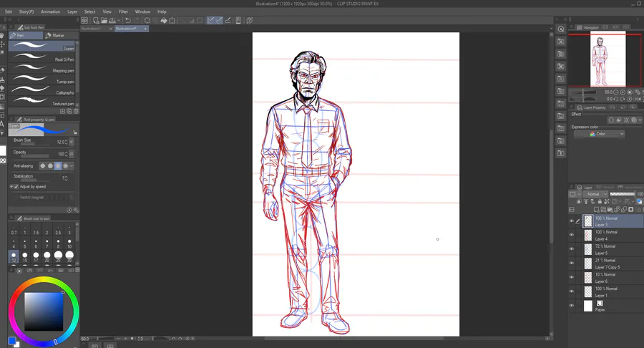Viewport: 644px width, 348px height.
Task: Hide Layer 5 with its eye icon
Action: (571, 249)
